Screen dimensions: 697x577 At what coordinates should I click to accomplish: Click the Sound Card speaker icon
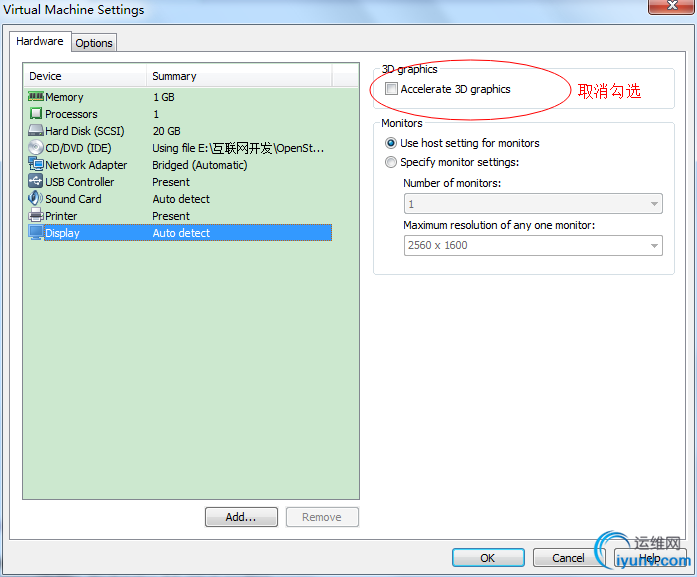tap(36, 198)
